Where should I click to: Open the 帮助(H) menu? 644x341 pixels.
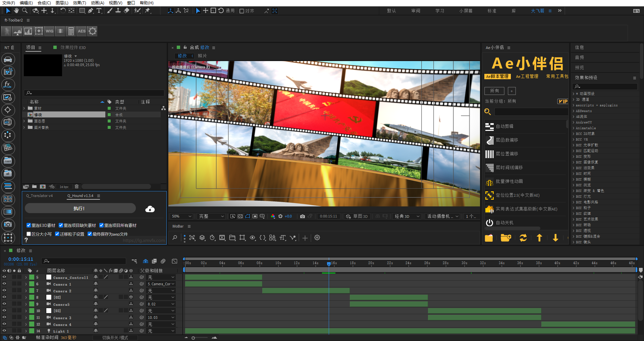tap(146, 3)
